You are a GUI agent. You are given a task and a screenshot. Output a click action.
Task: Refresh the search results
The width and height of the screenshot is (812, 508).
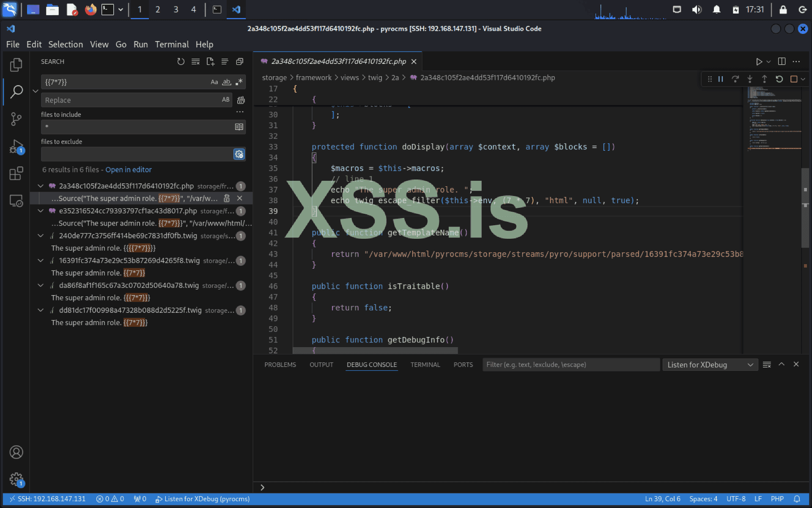pos(181,62)
